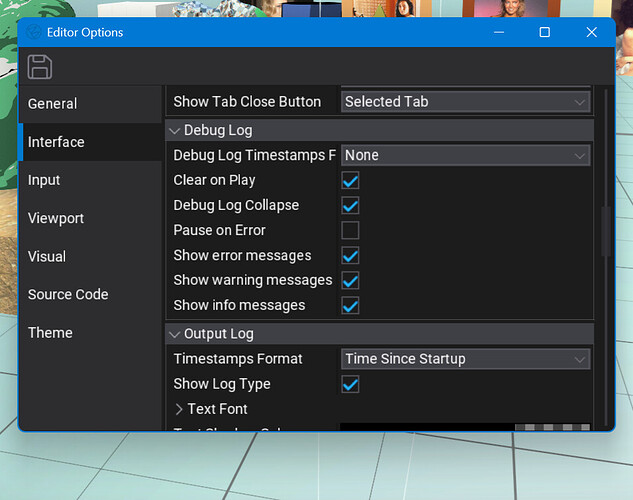Open Show Tab Close Button dropdown
Image resolution: width=633 pixels, height=500 pixels.
pos(465,102)
